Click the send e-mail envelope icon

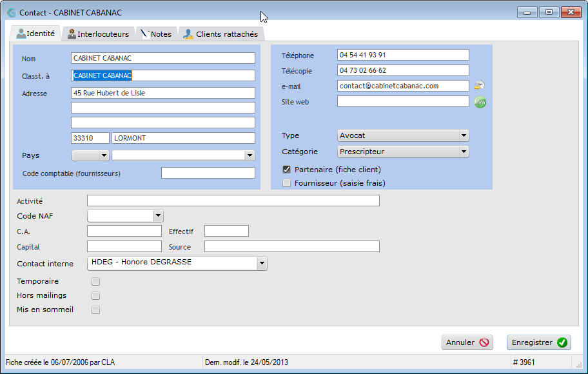click(479, 86)
